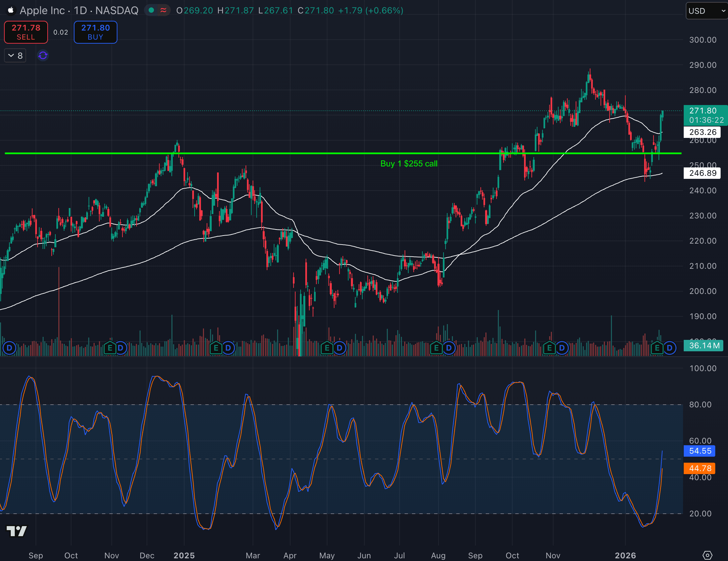This screenshot has width=728, height=561.
Task: Select the red squiggle market-status icon
Action: [x=163, y=10]
